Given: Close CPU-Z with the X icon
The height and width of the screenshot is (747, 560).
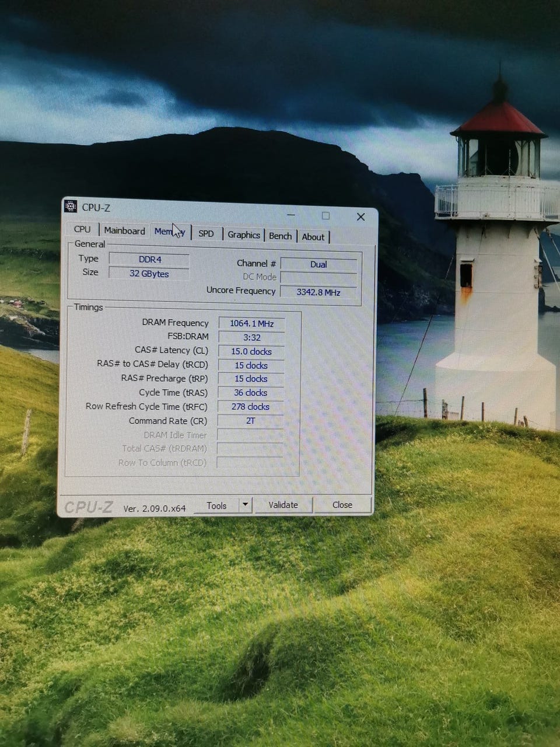Looking at the screenshot, I should pyautogui.click(x=360, y=217).
